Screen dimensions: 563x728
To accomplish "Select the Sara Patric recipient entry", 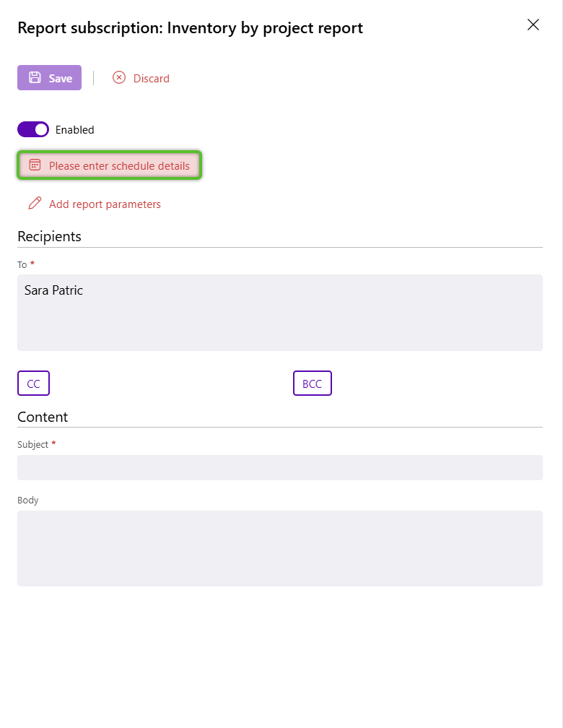I will click(x=53, y=290).
